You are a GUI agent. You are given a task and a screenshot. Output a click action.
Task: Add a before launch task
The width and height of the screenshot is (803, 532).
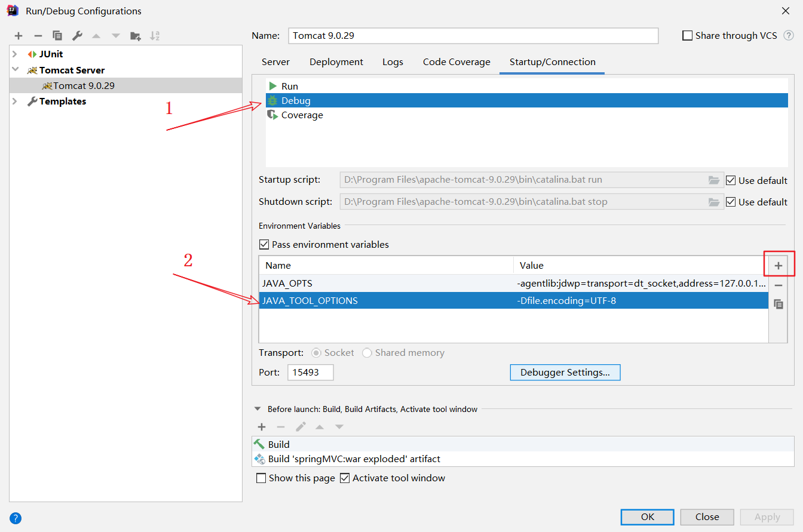tap(261, 427)
